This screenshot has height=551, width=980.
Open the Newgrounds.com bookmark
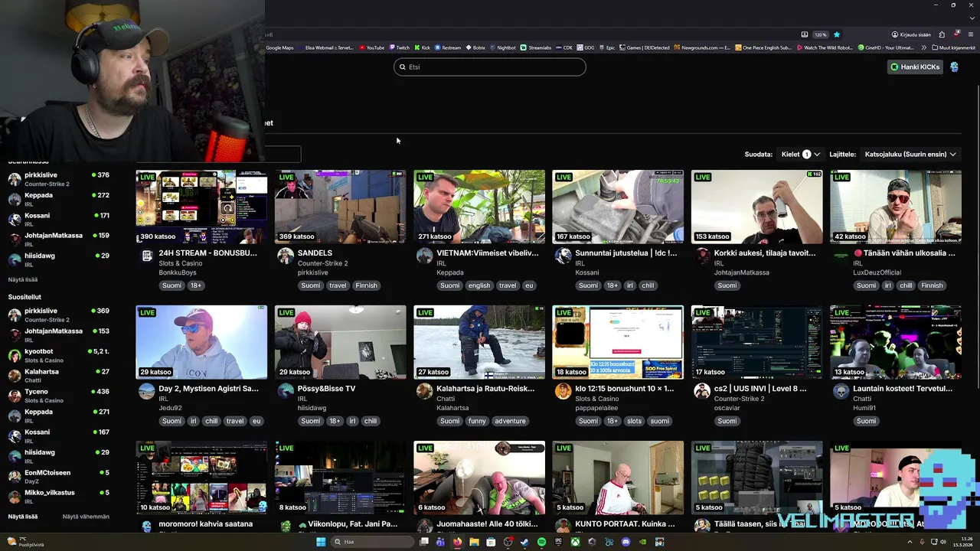(x=702, y=47)
